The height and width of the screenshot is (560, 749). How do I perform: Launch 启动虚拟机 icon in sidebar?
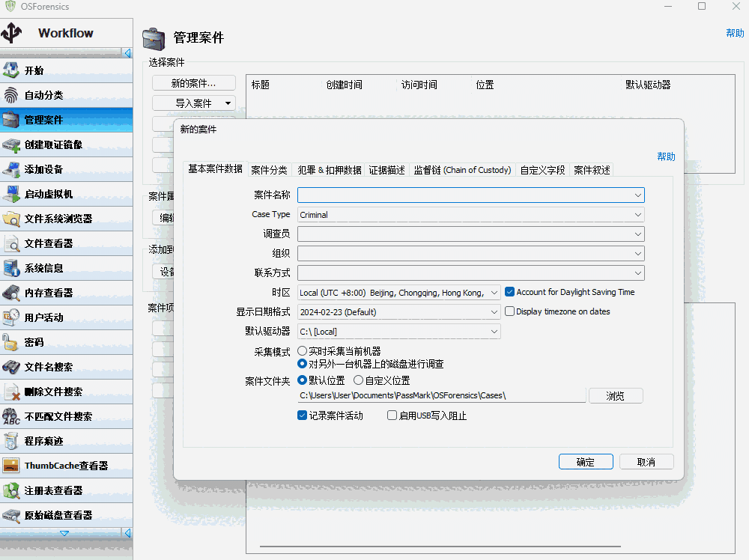[11, 194]
